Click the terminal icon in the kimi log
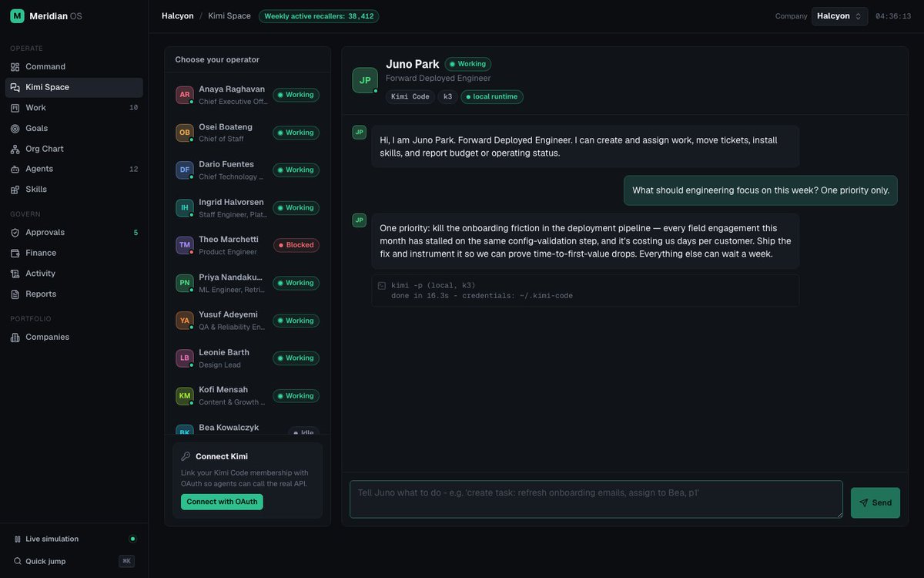This screenshot has height=578, width=924. point(382,286)
